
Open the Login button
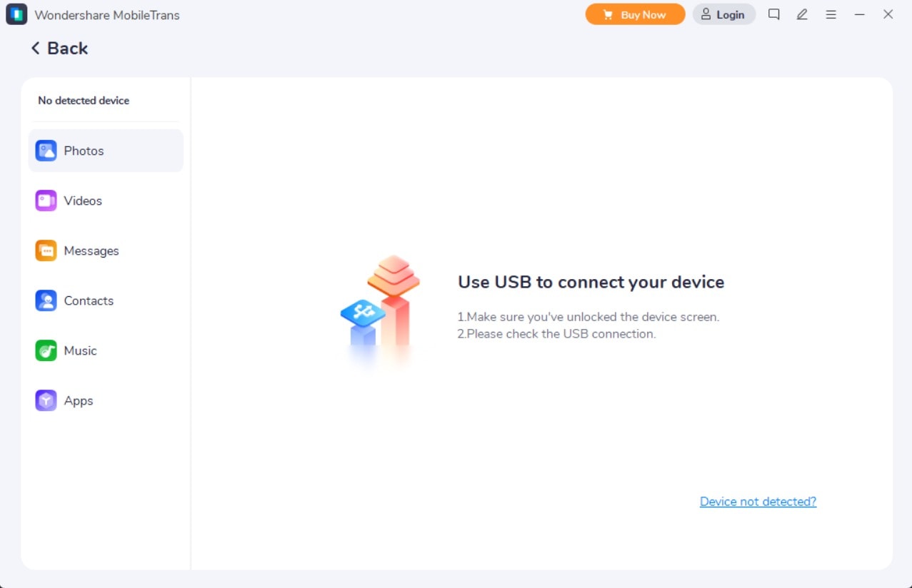[x=723, y=14]
